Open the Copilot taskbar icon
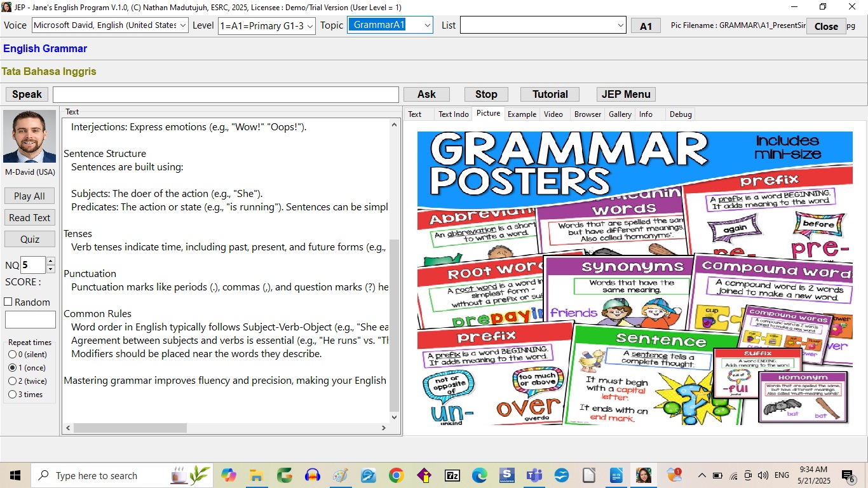 [229, 475]
